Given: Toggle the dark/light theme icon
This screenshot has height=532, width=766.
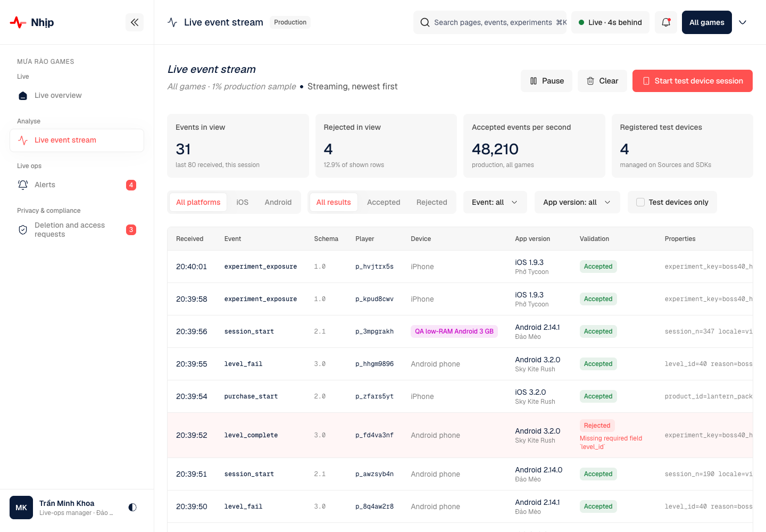Looking at the screenshot, I should tap(132, 508).
